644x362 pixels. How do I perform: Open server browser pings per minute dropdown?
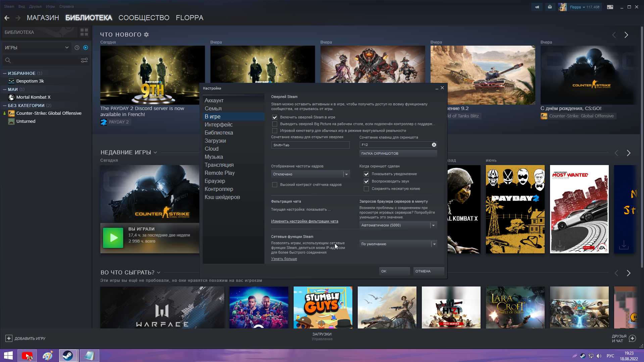click(x=398, y=225)
